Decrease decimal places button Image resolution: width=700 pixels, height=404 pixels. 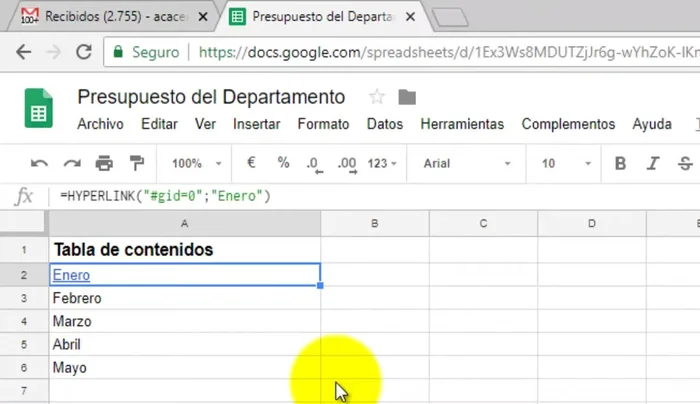click(315, 165)
